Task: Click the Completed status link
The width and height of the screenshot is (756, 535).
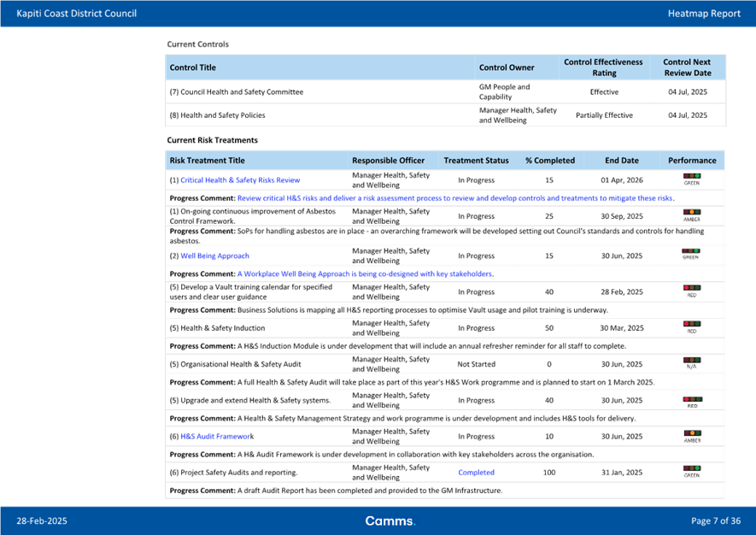Action: 476,473
